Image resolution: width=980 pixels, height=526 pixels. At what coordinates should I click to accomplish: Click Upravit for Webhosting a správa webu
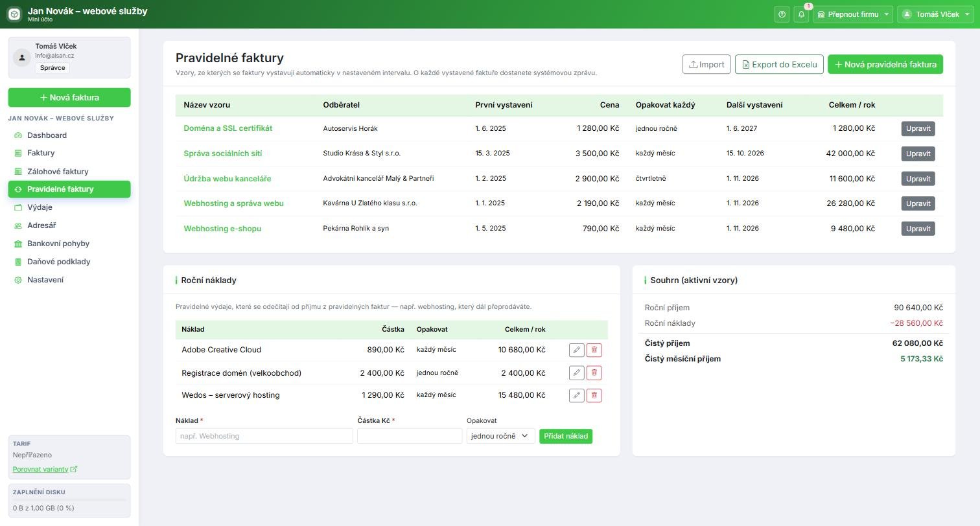(918, 203)
